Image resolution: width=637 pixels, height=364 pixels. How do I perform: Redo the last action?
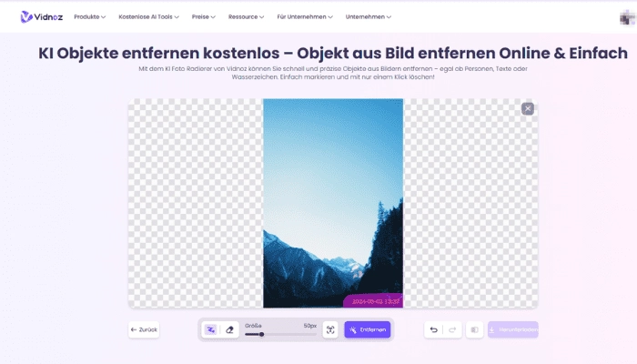pos(452,329)
